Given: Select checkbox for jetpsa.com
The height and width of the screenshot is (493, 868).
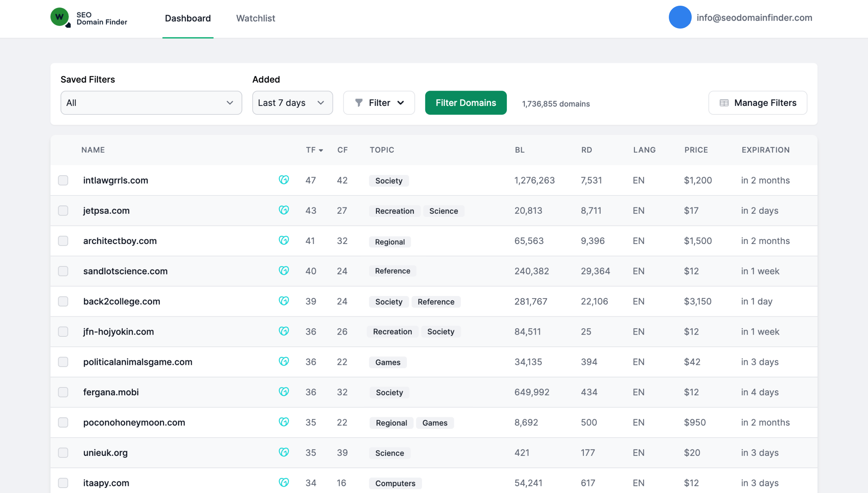Looking at the screenshot, I should (x=63, y=210).
